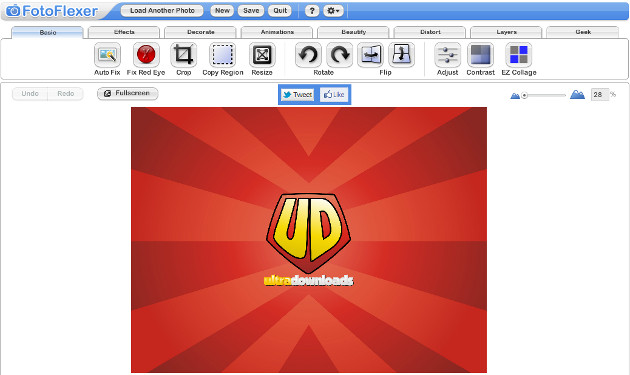Switch to the Effects tab
The width and height of the screenshot is (630, 375).
(124, 32)
